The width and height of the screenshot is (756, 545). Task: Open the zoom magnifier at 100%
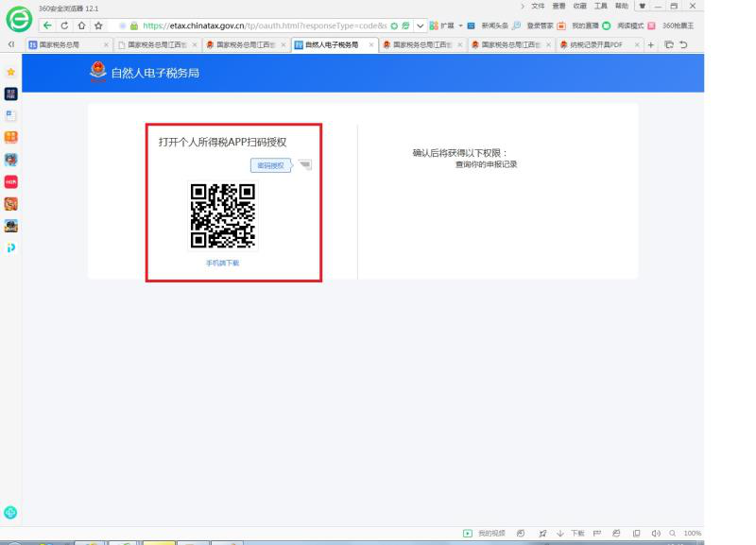coord(672,533)
